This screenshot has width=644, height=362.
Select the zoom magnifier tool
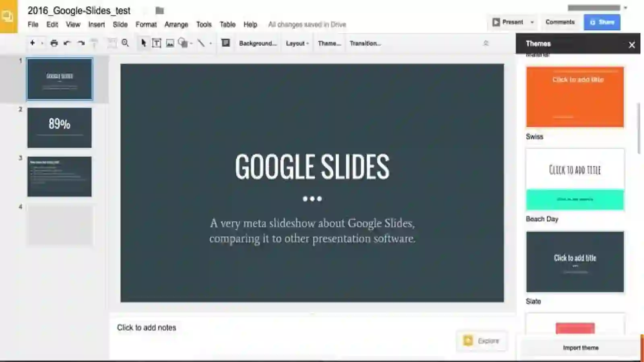pyautogui.click(x=125, y=43)
